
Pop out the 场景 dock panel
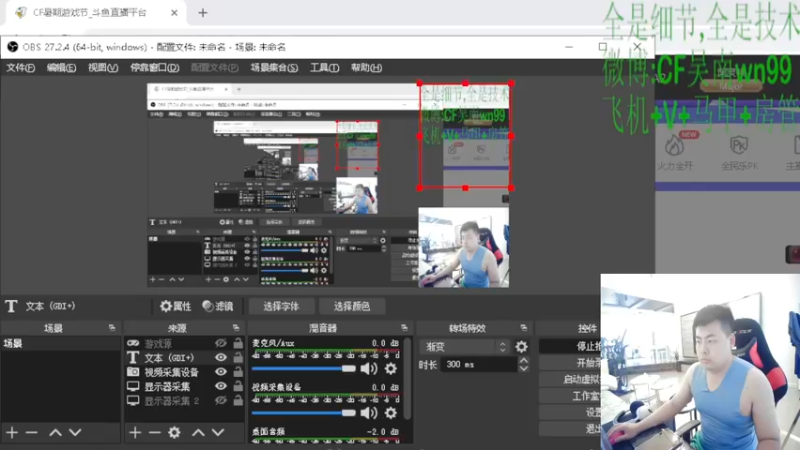[112, 328]
